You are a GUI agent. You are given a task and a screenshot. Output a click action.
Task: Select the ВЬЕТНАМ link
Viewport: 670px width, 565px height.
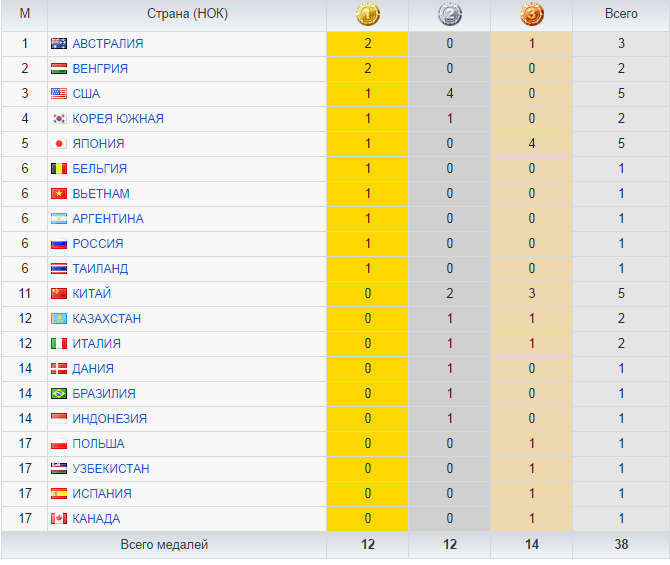click(x=101, y=194)
